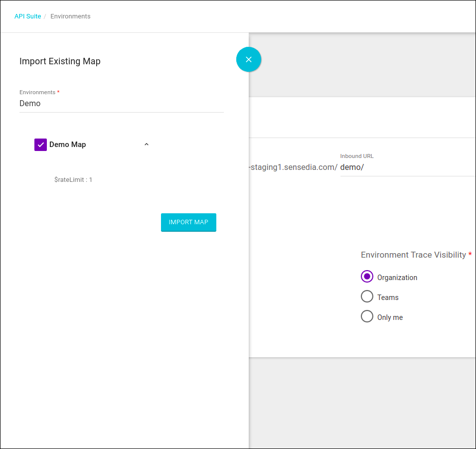476x449 pixels.
Task: Click the Only me option label text
Action: pyautogui.click(x=390, y=317)
